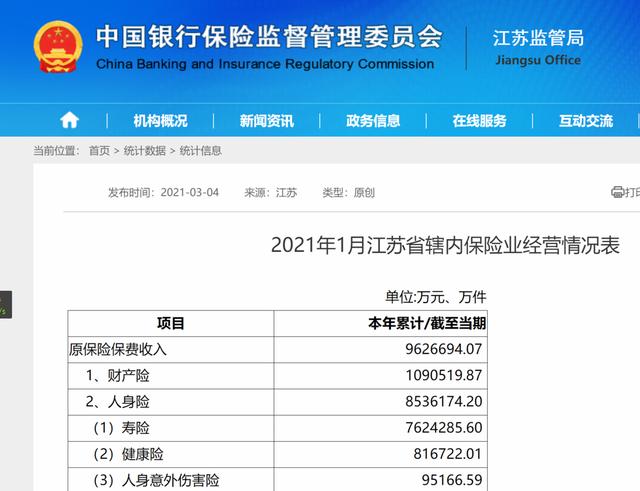
Task: Click value 9626694.07
Action: [444, 349]
